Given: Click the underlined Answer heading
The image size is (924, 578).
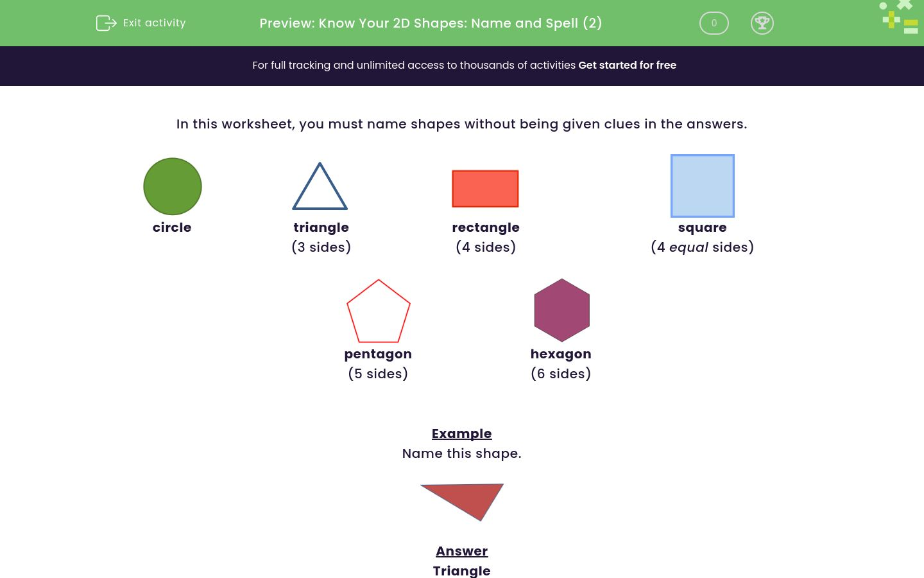Looking at the screenshot, I should point(461,551).
